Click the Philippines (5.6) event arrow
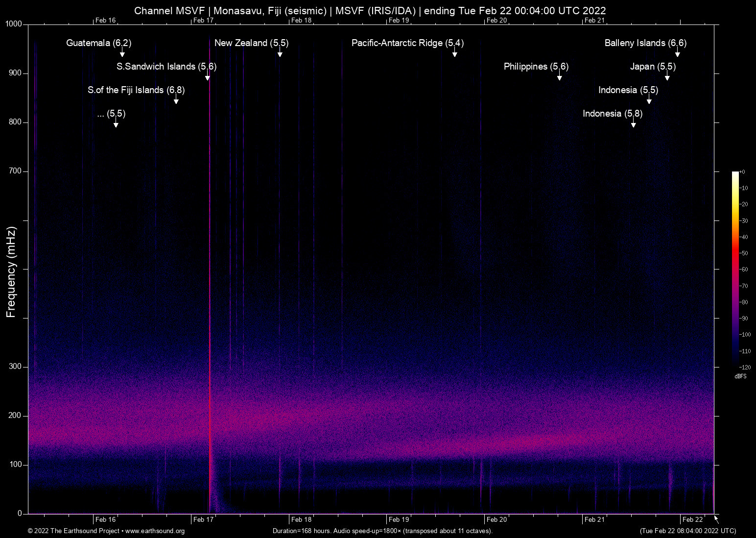 coord(560,78)
